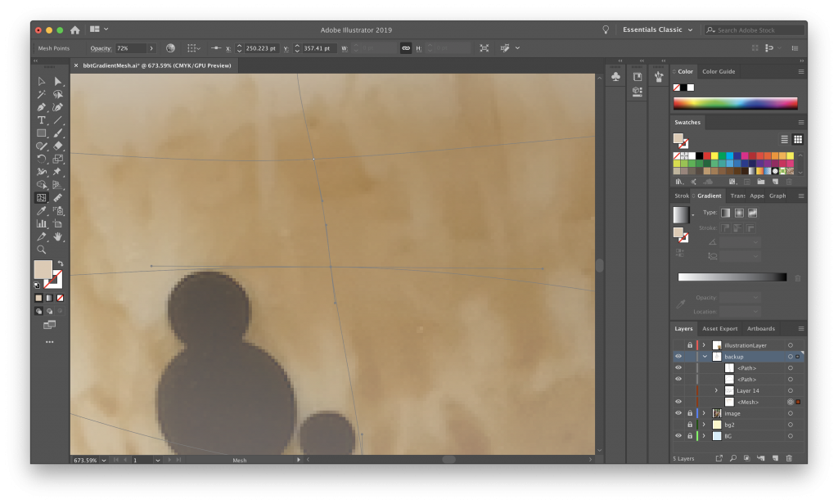Select the Mesh tool in the toolbar

pos(40,196)
